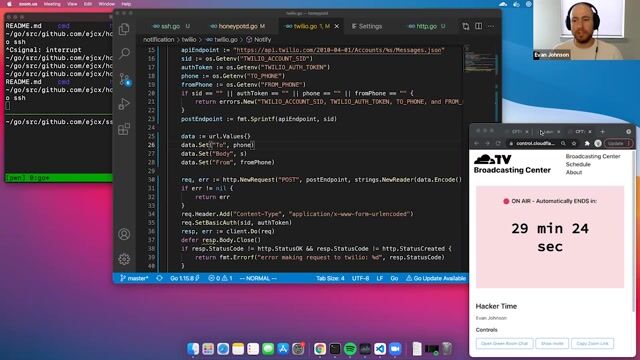Viewport: 640px width, 360px height.
Task: Click the LF line ending status item
Action: 380,278
